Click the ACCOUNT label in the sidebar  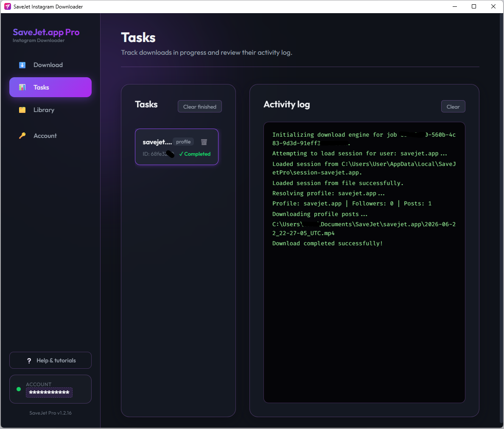pyautogui.click(x=39, y=384)
